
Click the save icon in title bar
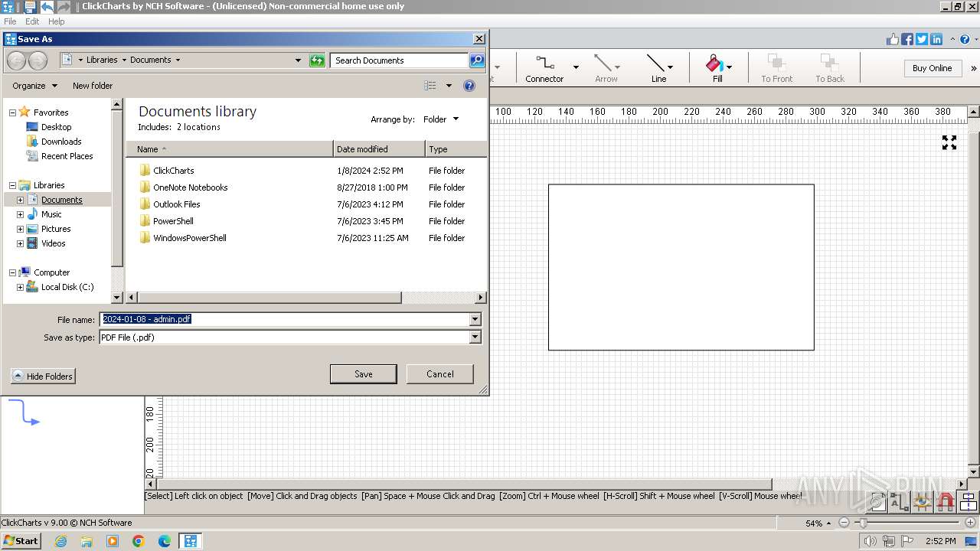[x=30, y=7]
